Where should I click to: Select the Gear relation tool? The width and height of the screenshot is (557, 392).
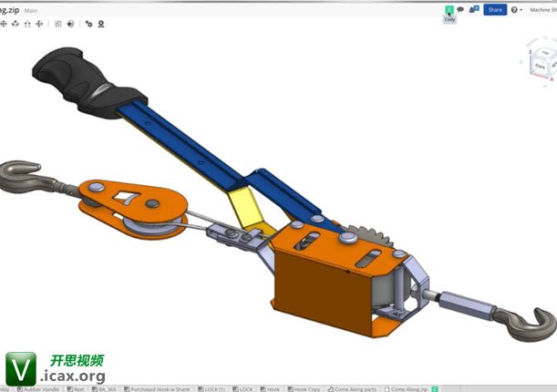[88, 24]
